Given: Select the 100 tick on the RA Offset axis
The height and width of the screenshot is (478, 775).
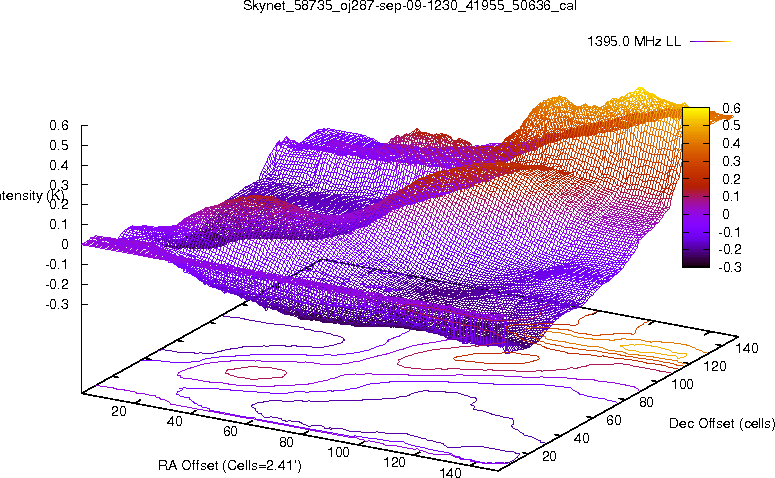Looking at the screenshot, I should (339, 452).
